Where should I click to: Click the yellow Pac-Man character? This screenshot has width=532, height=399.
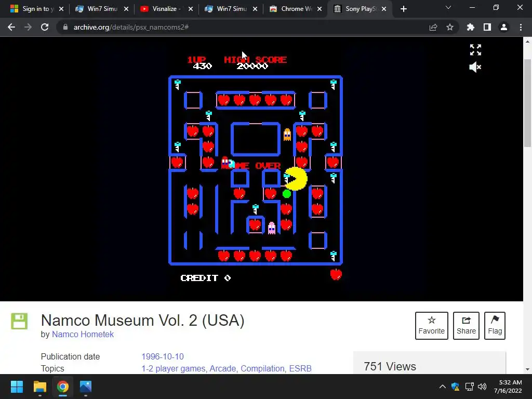tap(296, 179)
